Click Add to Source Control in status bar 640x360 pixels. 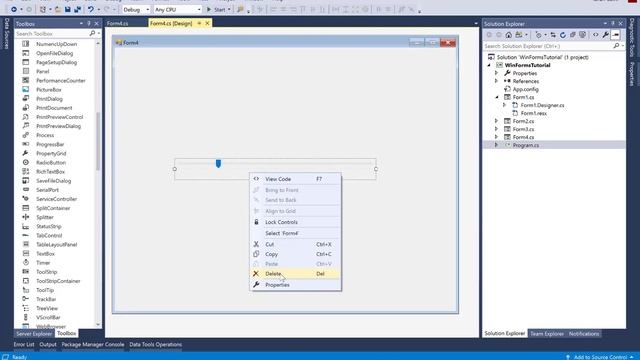600,357
